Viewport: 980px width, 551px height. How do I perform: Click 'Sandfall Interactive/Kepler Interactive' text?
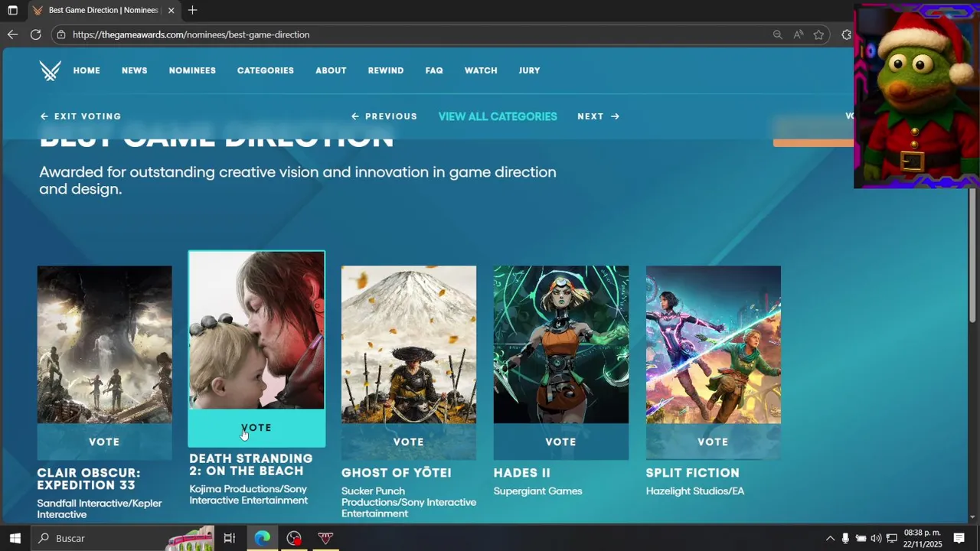coord(100,509)
